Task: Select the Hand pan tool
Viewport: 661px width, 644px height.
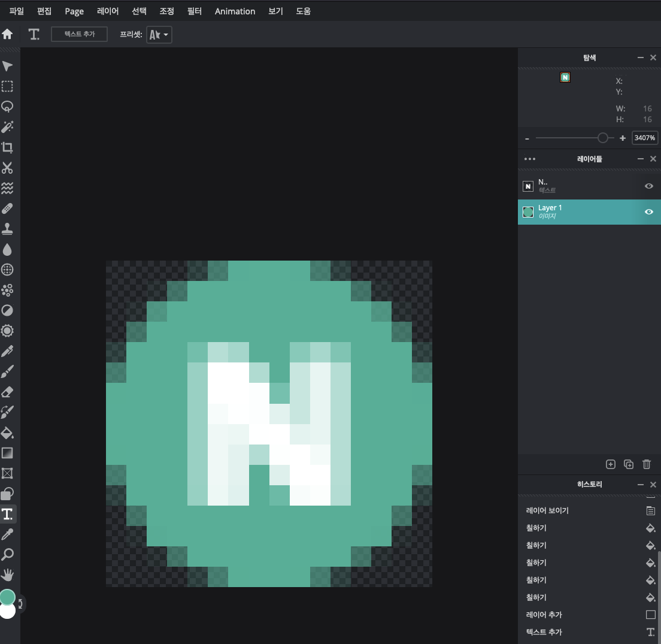Action: 7,575
